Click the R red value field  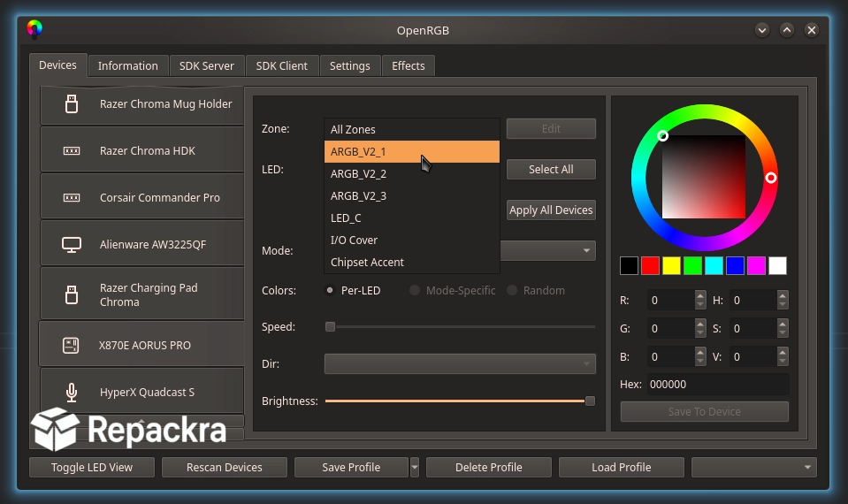(670, 300)
